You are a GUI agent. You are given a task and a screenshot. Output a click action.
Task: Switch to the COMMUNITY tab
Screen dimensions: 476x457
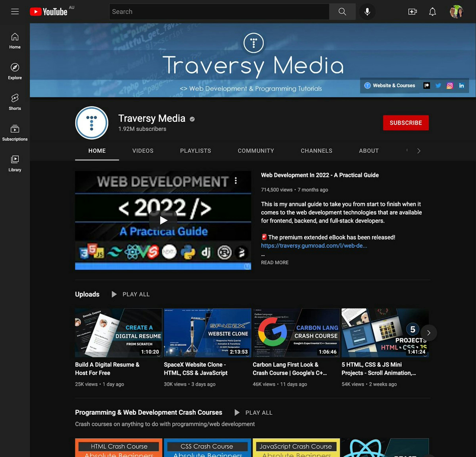click(x=256, y=151)
